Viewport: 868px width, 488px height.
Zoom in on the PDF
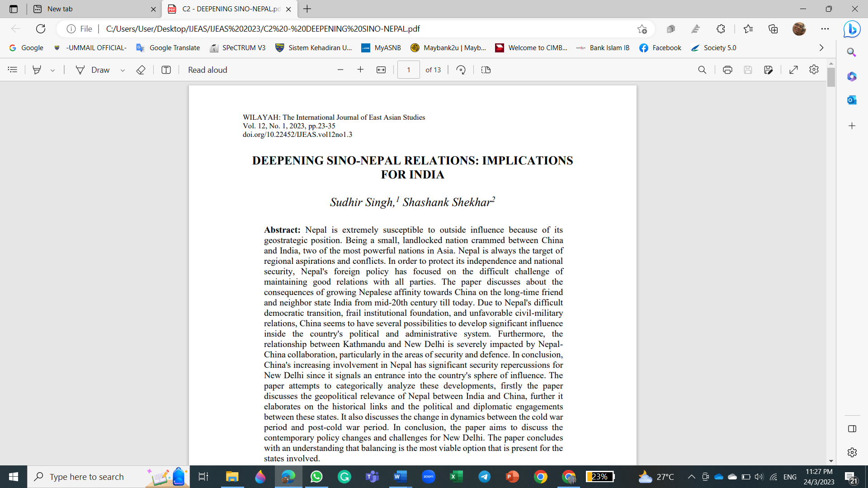360,70
